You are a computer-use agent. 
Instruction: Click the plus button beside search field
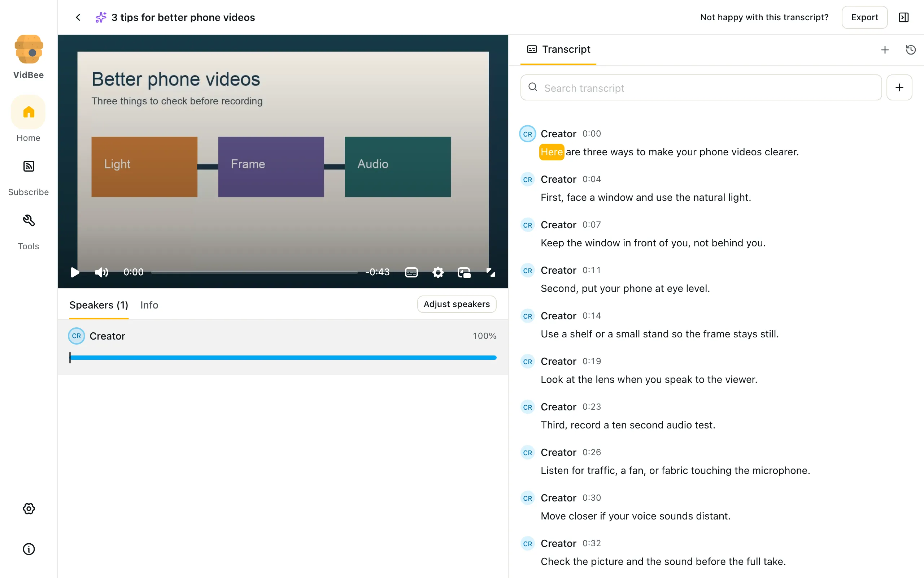point(899,87)
